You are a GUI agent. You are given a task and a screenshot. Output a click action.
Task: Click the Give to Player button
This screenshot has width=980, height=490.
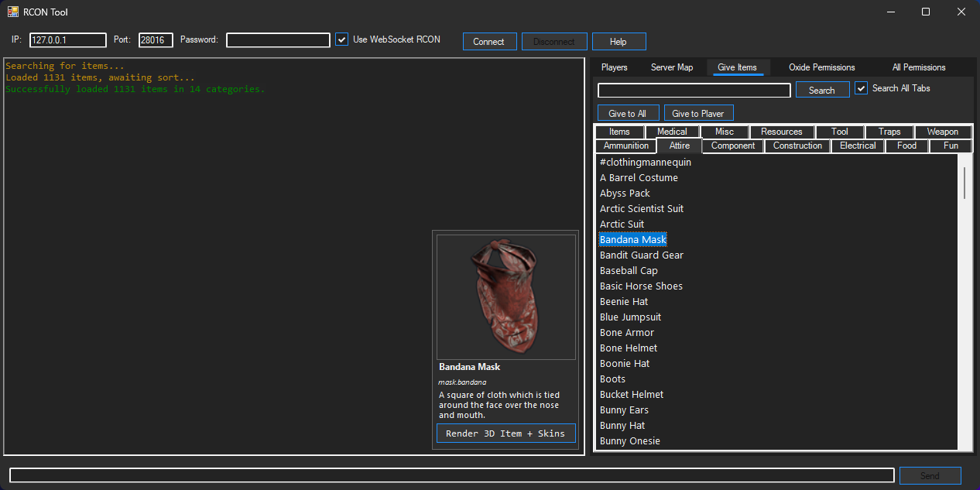point(698,112)
